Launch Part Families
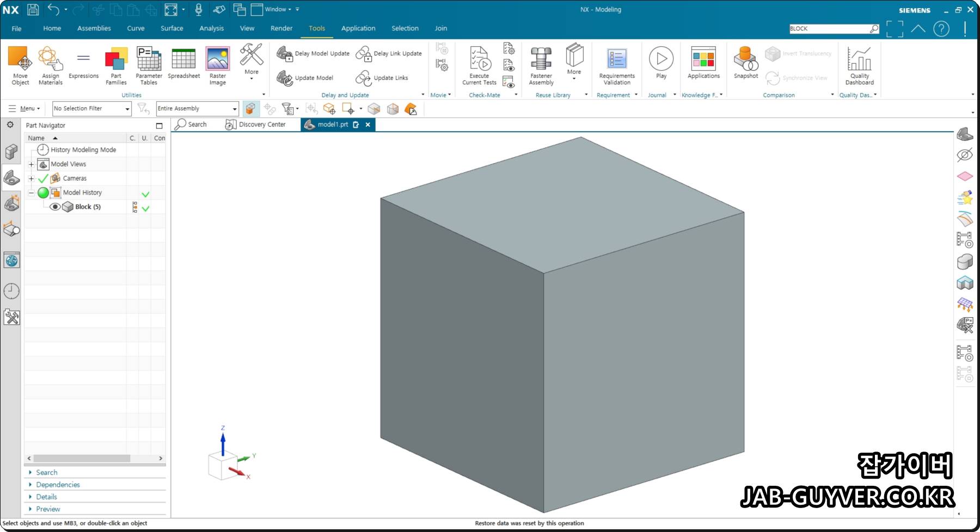The image size is (980, 532). pos(116,65)
